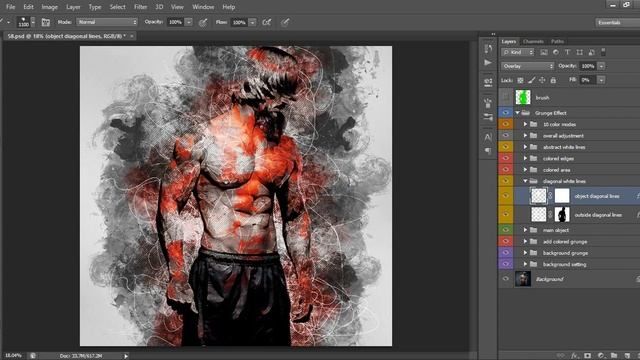
Task: Open the Brush panel icon in dock
Action: coord(488,117)
